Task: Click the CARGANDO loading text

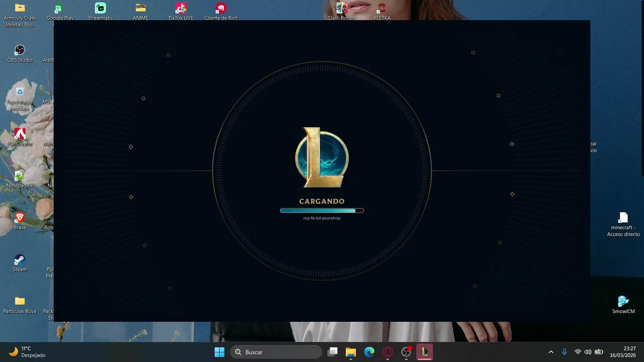Action: point(322,201)
